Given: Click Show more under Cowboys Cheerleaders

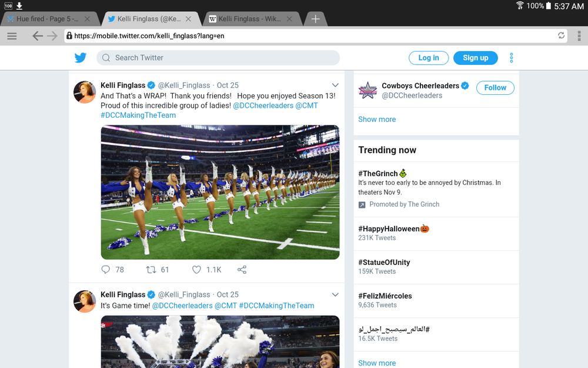Looking at the screenshot, I should click(377, 120).
